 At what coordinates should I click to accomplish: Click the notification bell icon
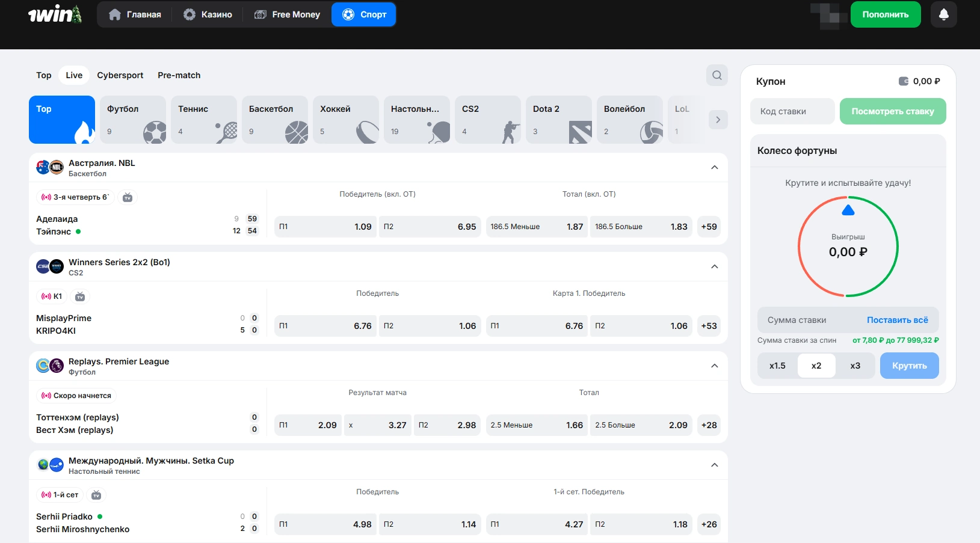[x=943, y=14]
